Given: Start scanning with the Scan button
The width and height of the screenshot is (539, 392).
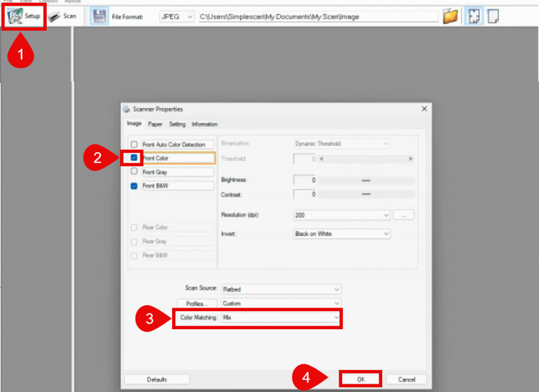Looking at the screenshot, I should coord(63,16).
